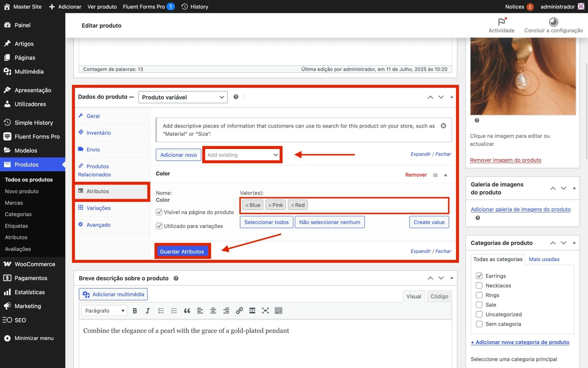588x368 pixels.
Task: Toggle fullscreen editor mode icon
Action: [265, 311]
